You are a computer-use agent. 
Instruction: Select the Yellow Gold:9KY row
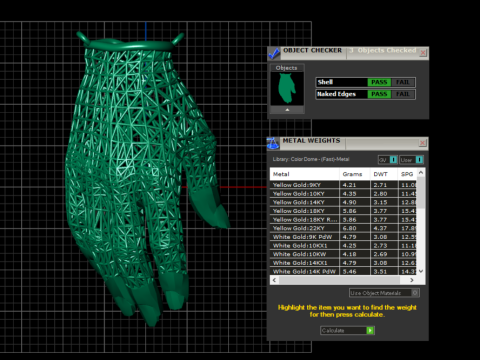343,185
